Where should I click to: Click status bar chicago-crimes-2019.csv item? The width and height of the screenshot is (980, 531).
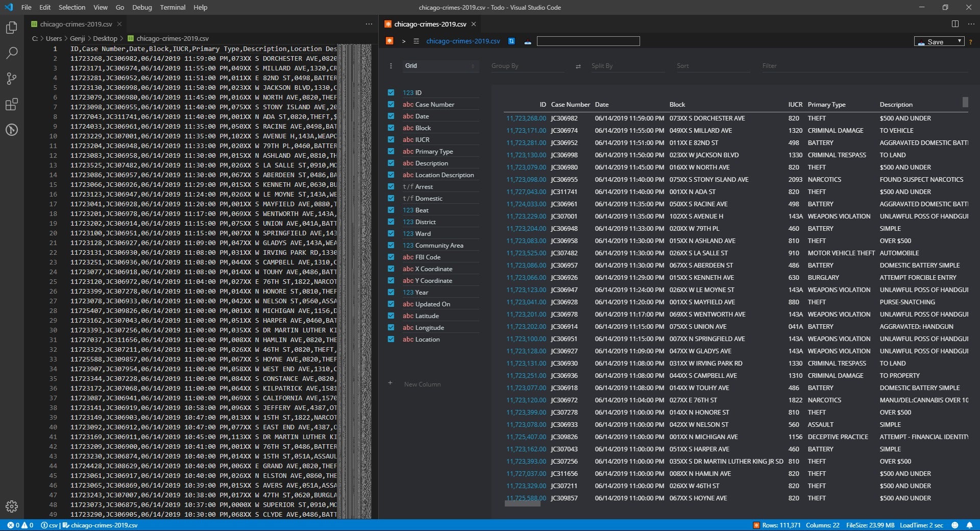100,525
